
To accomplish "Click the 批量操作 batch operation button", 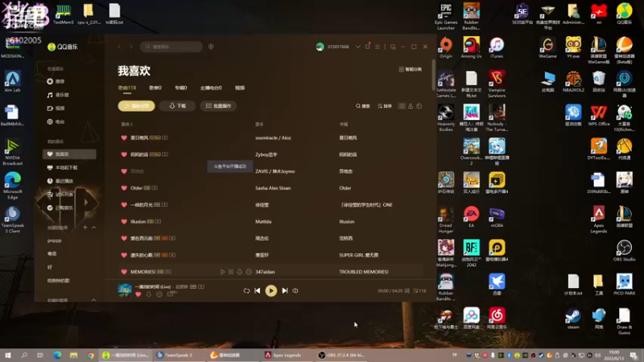I will (x=218, y=106).
